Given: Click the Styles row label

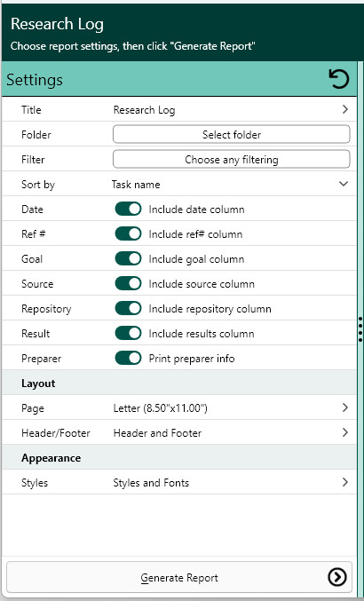Looking at the screenshot, I should coord(35,483).
